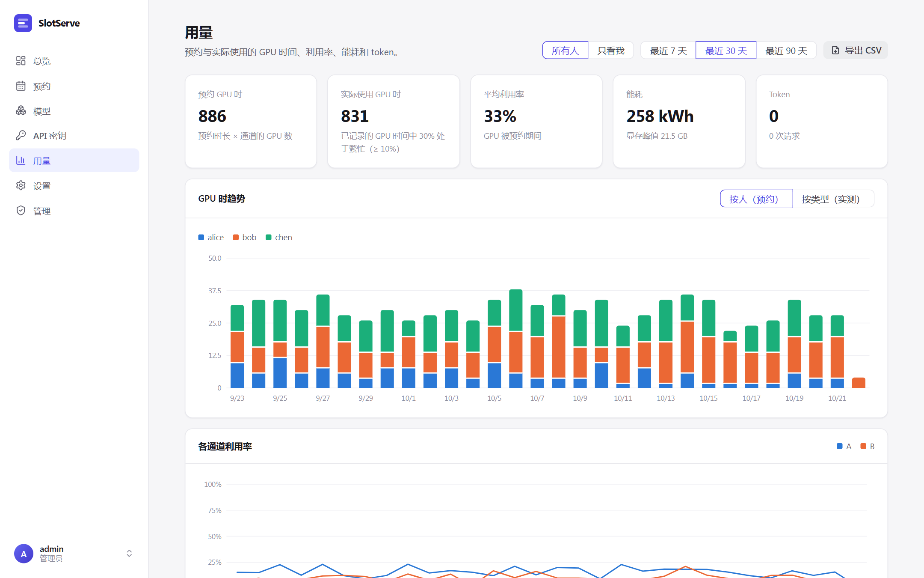The width and height of the screenshot is (924, 578).
Task: Click the 10/6 tallest stacked bar
Action: pos(516,339)
